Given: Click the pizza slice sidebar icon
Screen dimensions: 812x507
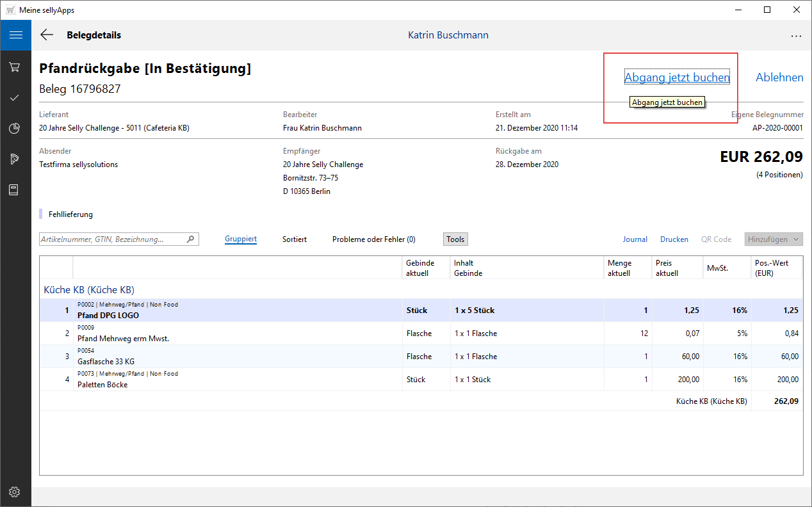Looking at the screenshot, I should coord(15,159).
